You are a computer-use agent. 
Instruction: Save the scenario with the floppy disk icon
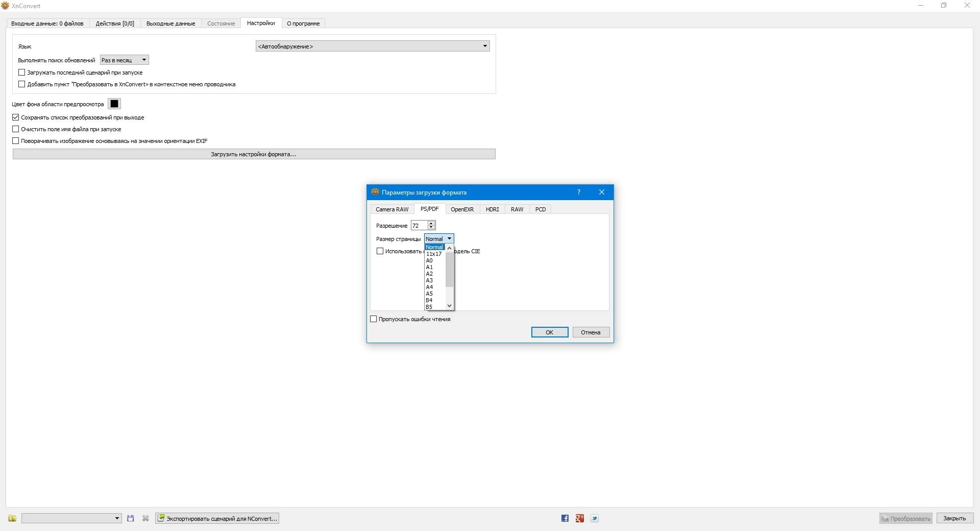coord(131,518)
